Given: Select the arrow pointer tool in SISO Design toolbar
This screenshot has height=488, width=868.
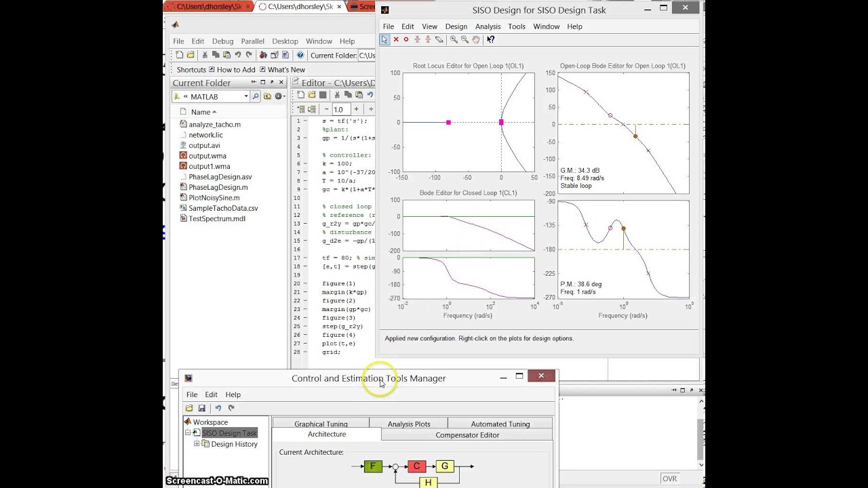Looking at the screenshot, I should tap(384, 39).
